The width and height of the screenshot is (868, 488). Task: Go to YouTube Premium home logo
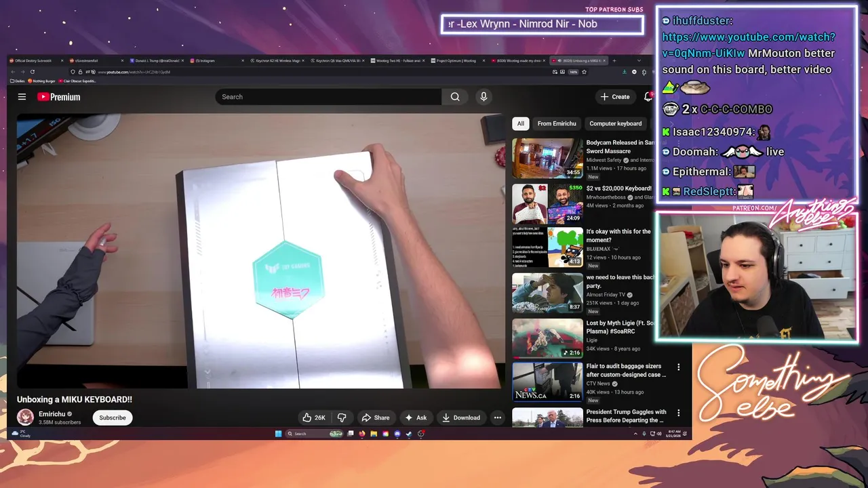(59, 97)
